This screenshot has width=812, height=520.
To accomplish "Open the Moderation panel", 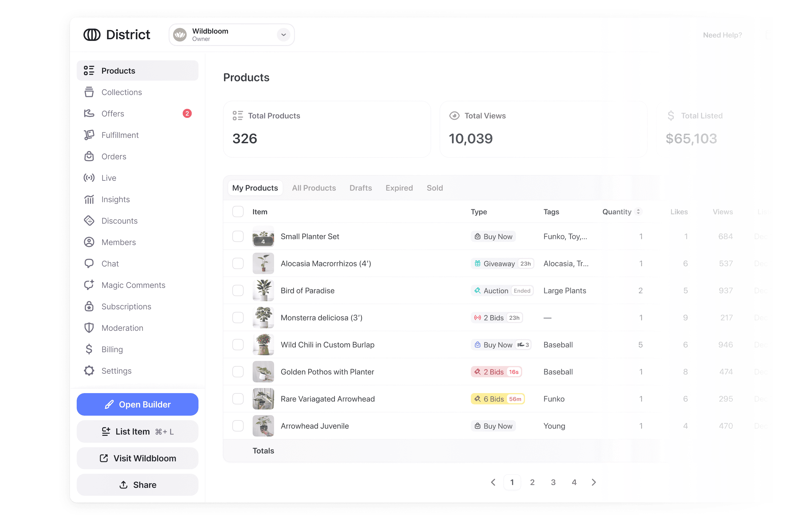I will point(122,328).
